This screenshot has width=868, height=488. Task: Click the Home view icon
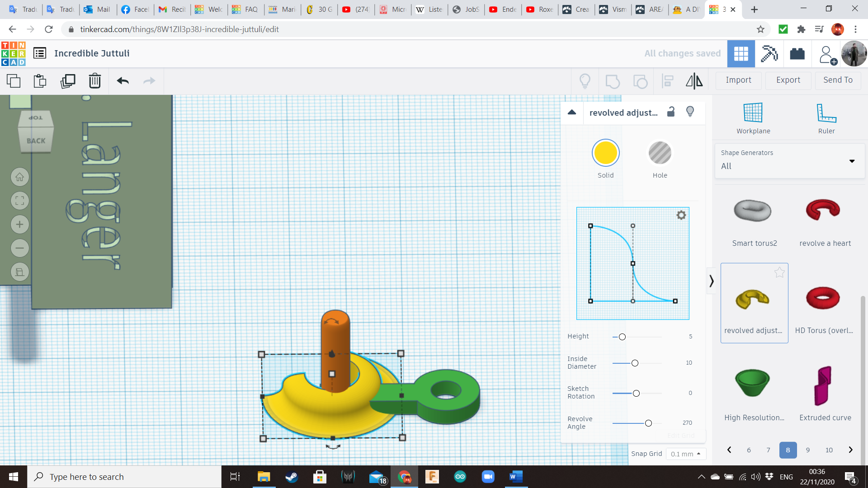point(20,177)
